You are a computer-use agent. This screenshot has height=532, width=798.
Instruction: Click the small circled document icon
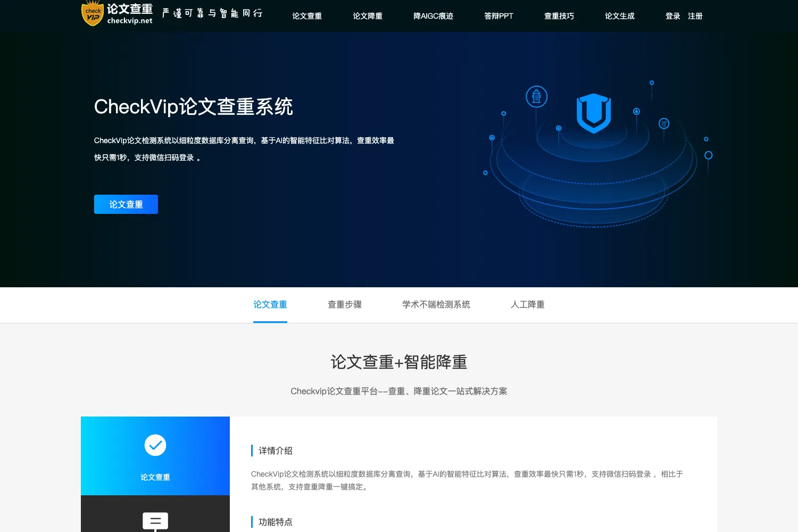pos(664,123)
